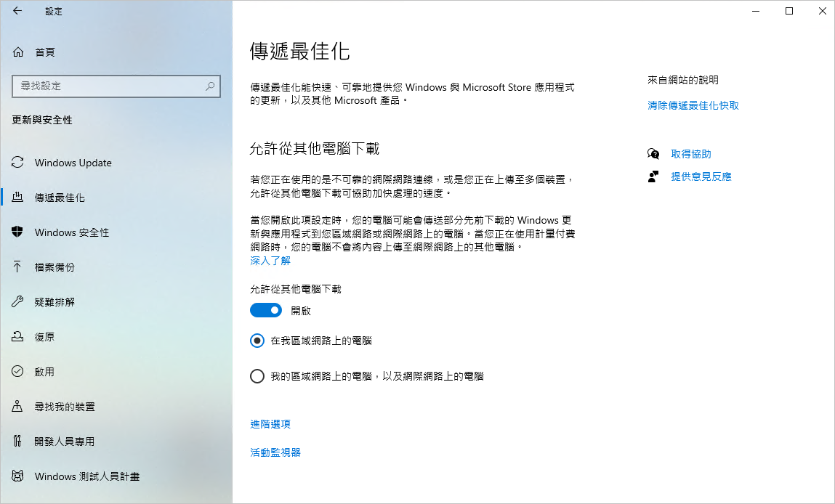
Task: Click the Windows Update refresh icon
Action: [x=17, y=163]
